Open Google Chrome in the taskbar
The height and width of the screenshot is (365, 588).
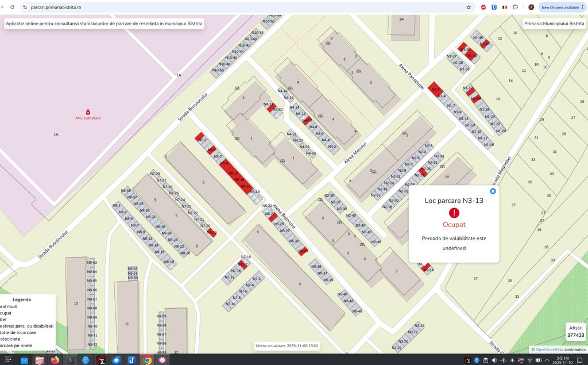click(148, 360)
